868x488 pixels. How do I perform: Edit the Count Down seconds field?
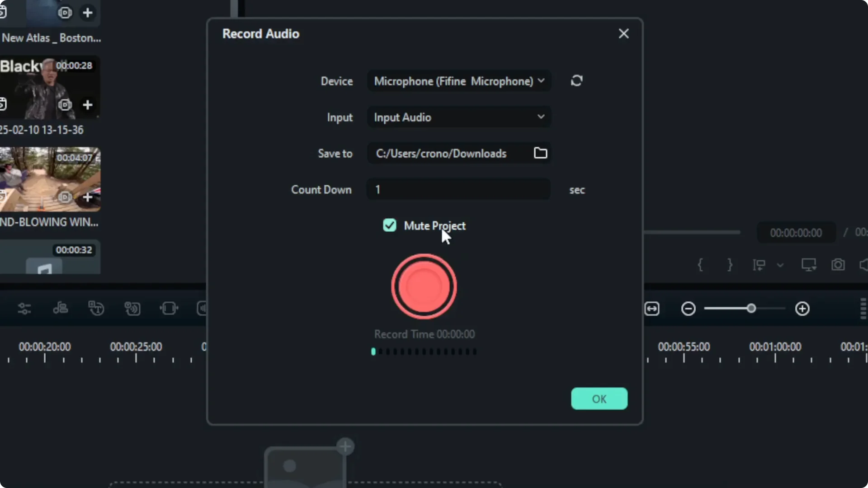pyautogui.click(x=458, y=189)
